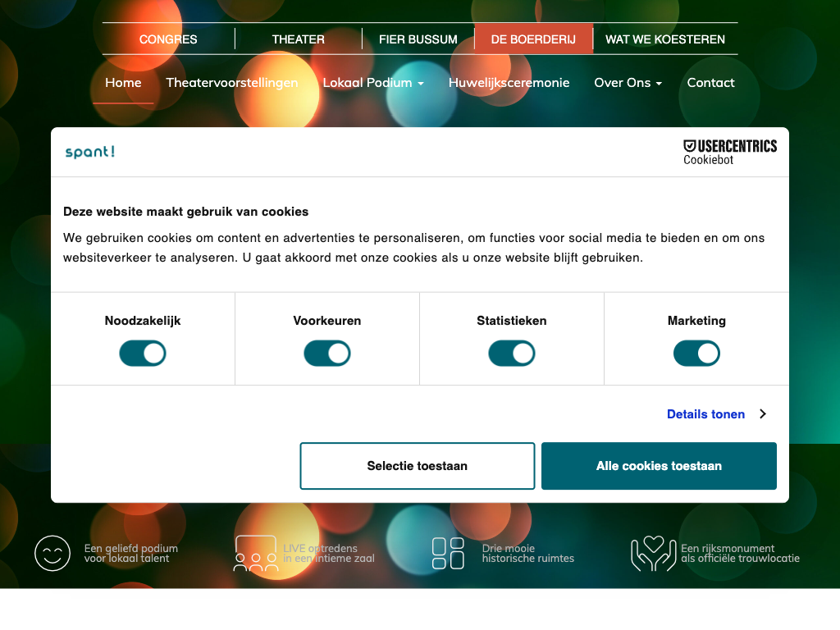Open the Contact page link

coord(710,83)
